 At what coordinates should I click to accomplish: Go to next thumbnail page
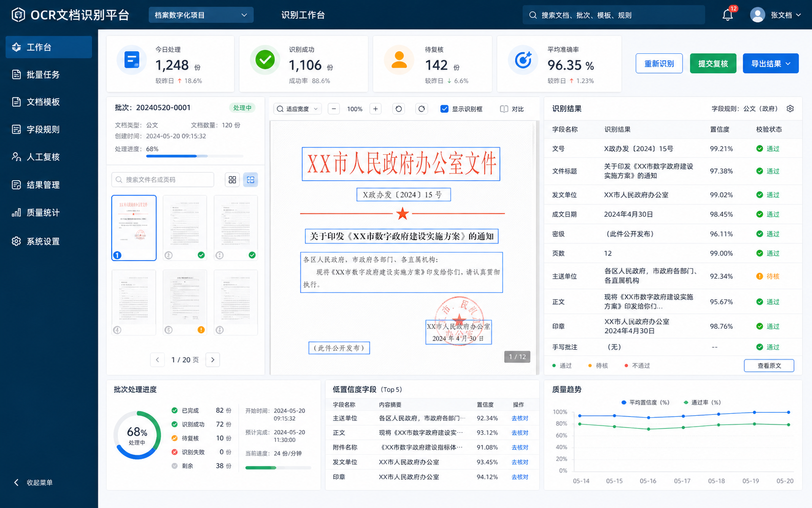pyautogui.click(x=213, y=359)
